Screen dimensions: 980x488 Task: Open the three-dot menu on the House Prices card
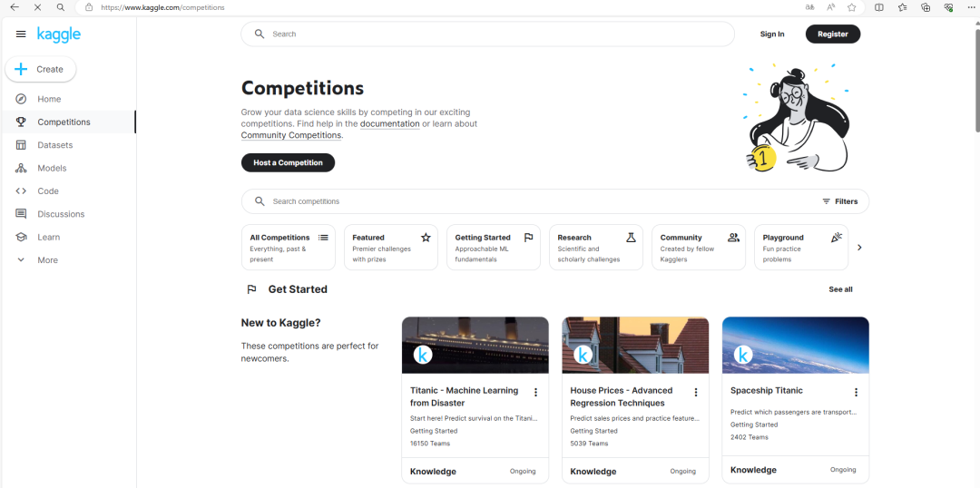[696, 393]
